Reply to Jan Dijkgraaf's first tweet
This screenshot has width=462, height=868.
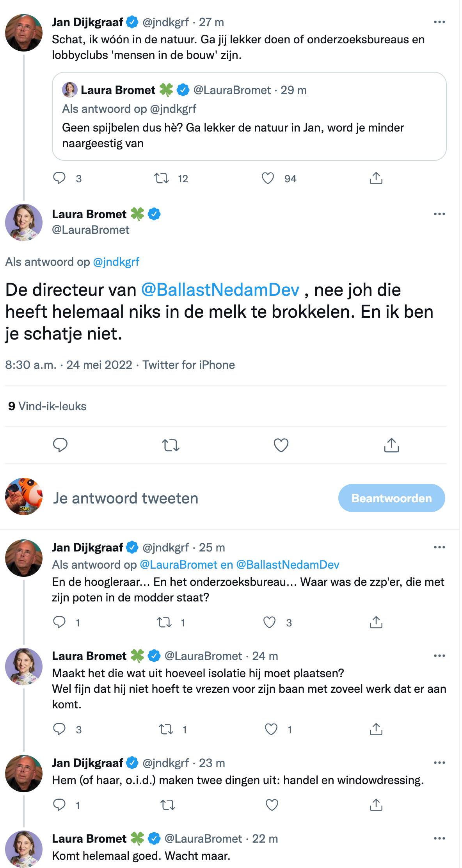pos(59,178)
